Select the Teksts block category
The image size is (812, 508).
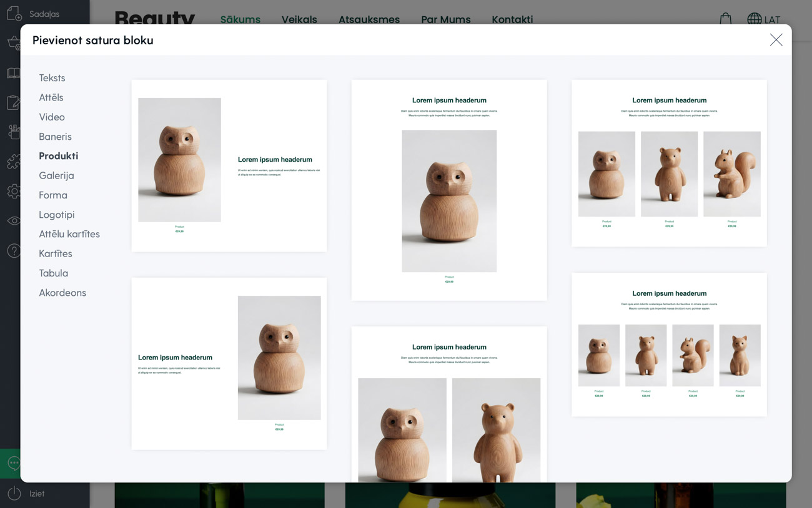pos(52,78)
